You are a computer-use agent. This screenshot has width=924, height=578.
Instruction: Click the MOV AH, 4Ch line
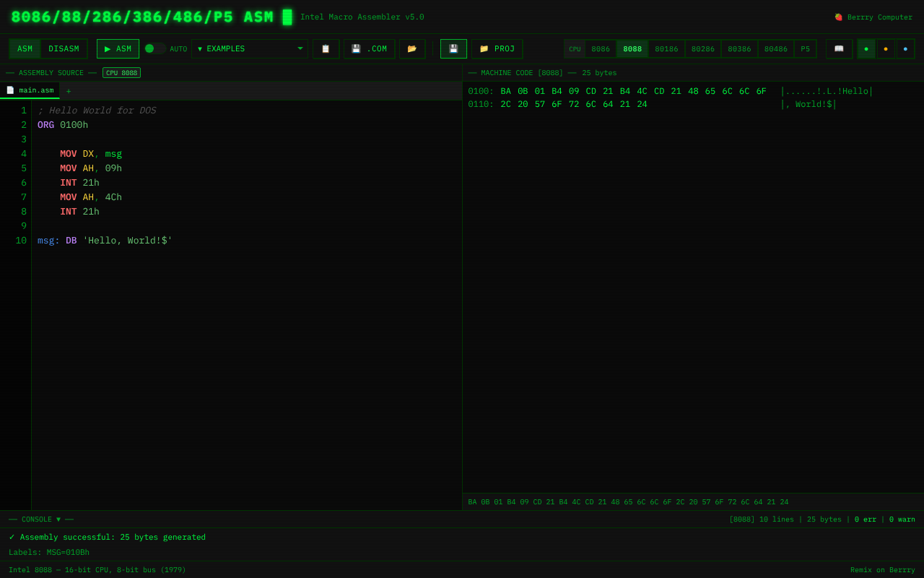click(x=91, y=197)
